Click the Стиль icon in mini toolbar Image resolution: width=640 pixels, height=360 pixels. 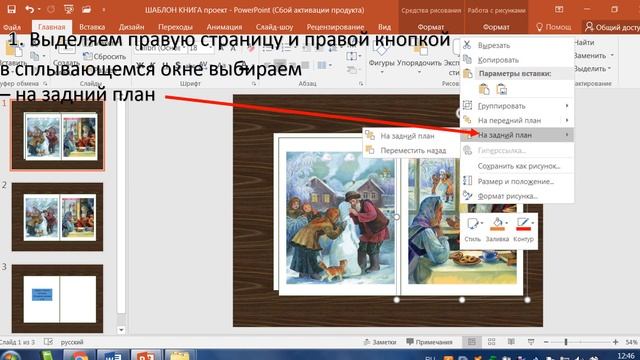[x=472, y=224]
